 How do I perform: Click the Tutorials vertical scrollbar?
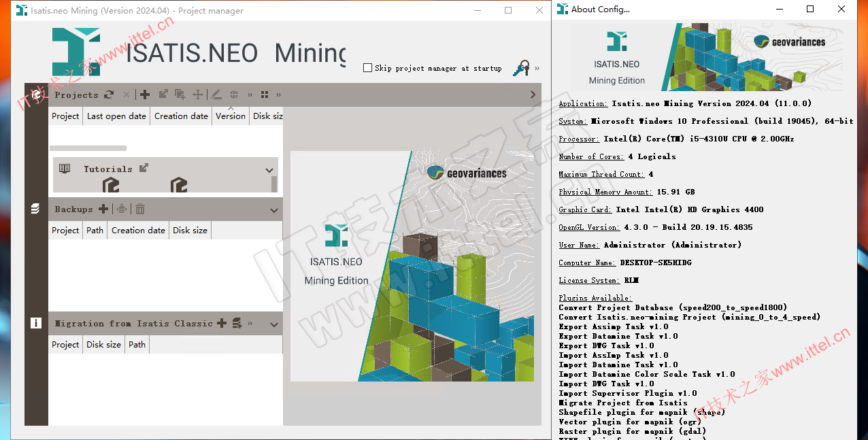tap(275, 184)
